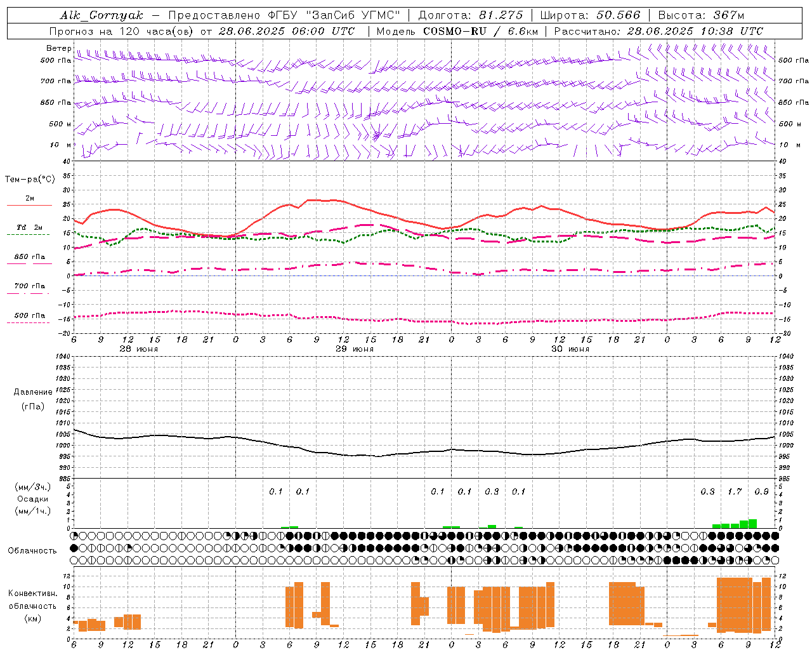Screen dimensions: 812x650
Task: Select the Широта: 50.566 value
Action: point(591,15)
